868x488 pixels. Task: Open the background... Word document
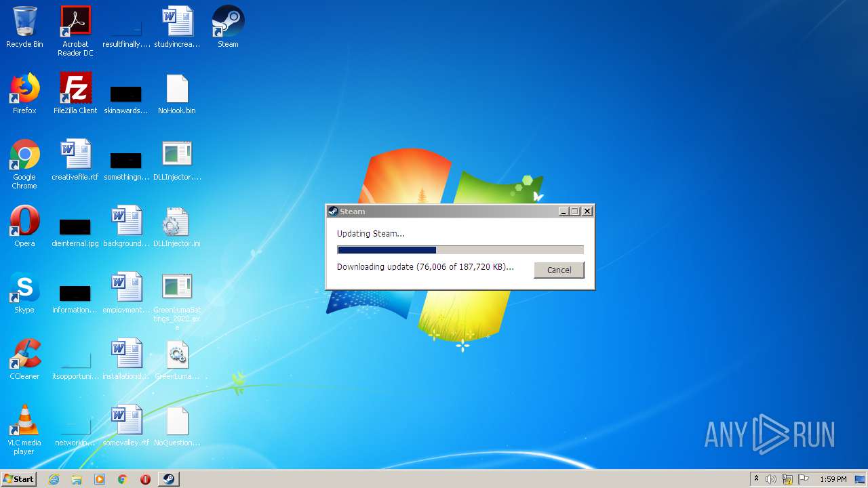(x=126, y=227)
